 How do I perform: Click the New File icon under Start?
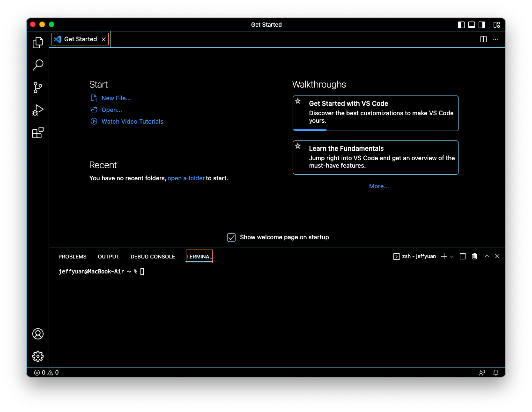pos(94,98)
